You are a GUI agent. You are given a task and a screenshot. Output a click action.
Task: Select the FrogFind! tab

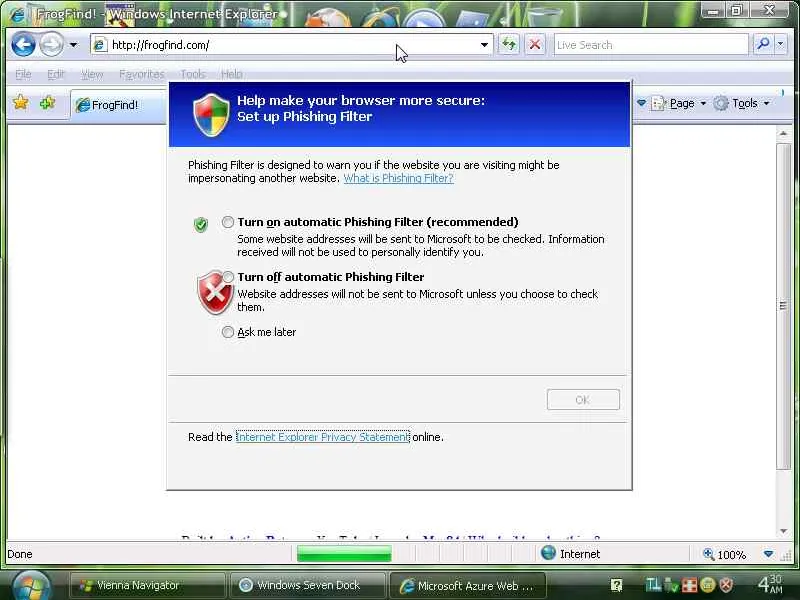[118, 105]
